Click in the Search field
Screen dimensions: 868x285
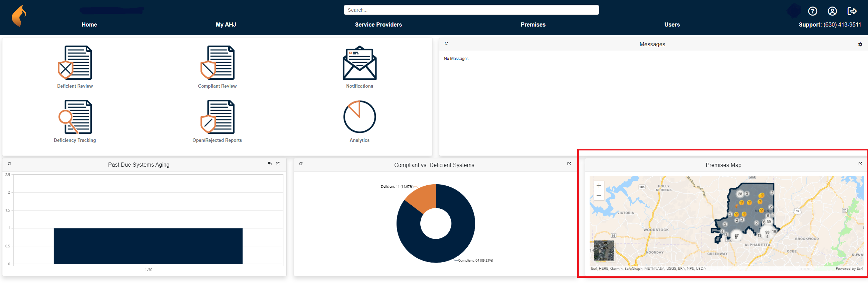[471, 10]
